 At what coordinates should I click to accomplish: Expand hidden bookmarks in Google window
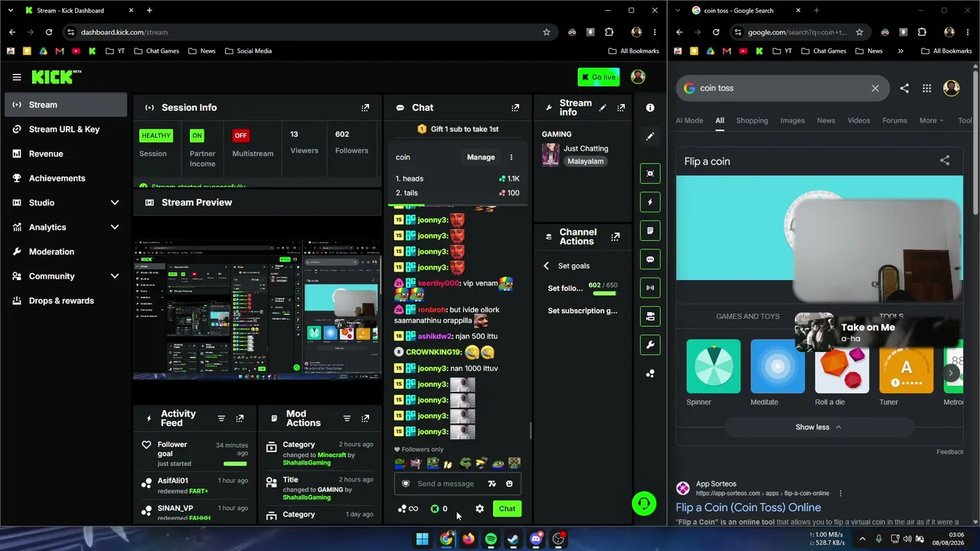[x=900, y=51]
